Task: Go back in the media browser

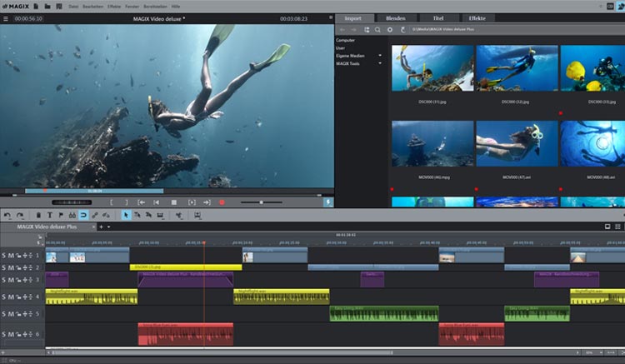Action: 342,29
